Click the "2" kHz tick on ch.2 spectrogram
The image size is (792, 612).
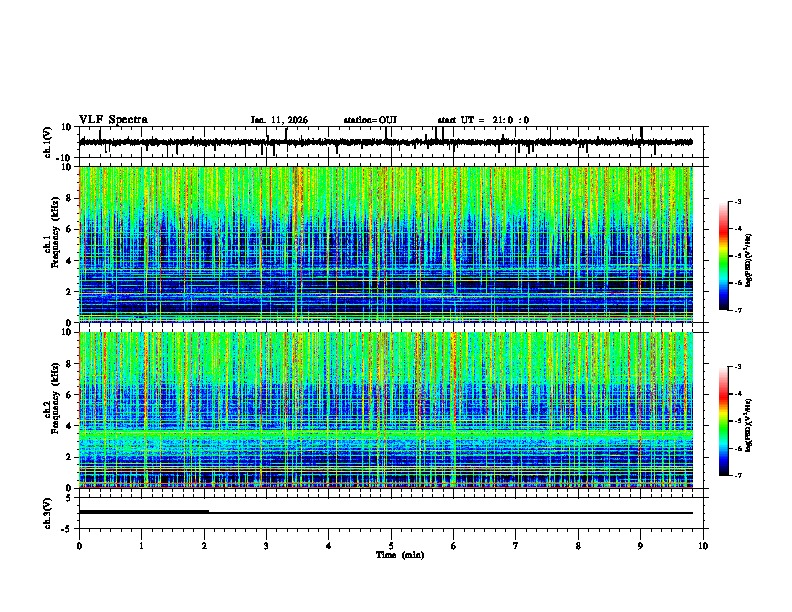[69, 457]
